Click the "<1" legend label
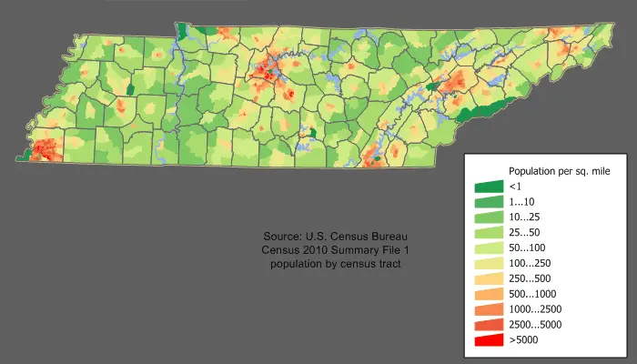637x364 pixels. click(515, 187)
